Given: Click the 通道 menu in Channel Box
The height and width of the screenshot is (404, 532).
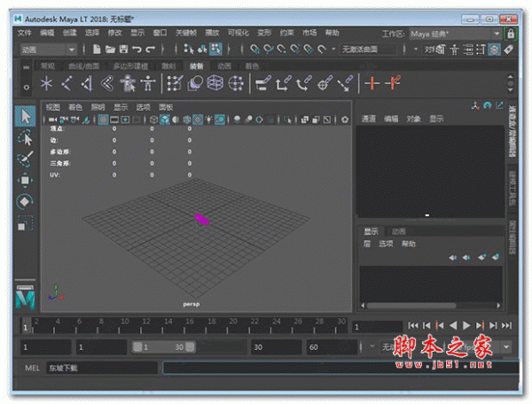Looking at the screenshot, I should (x=369, y=119).
